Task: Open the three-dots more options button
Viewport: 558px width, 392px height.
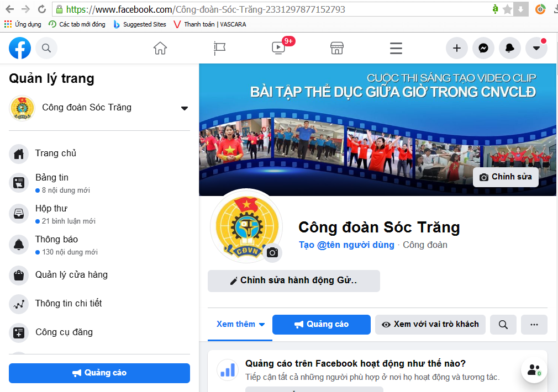Action: click(534, 325)
